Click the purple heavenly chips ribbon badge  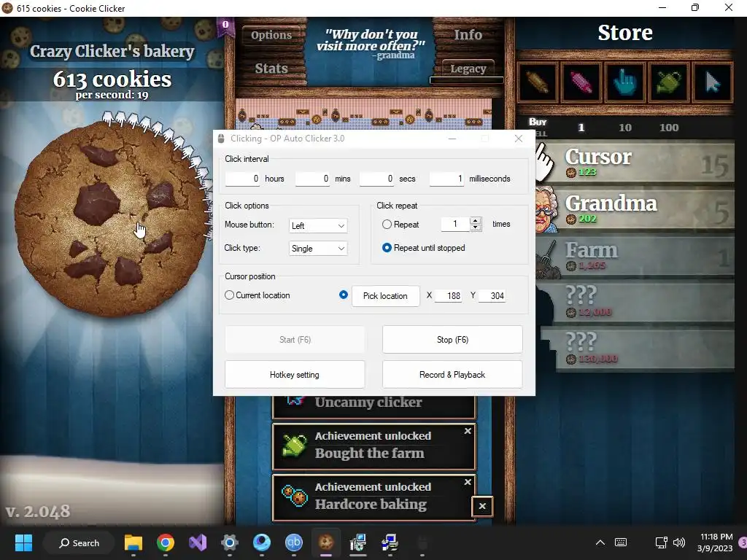point(225,27)
